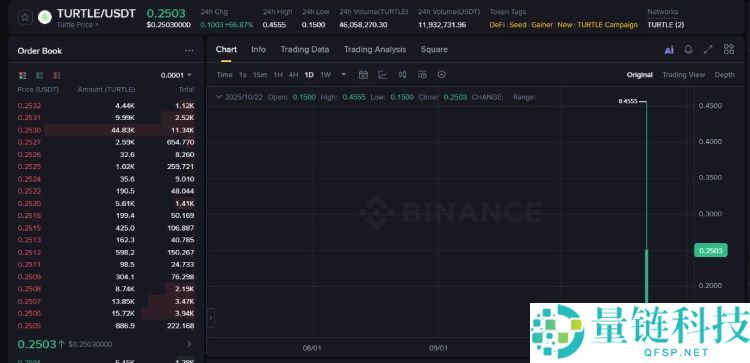Show both buy and sell orders view icon
This screenshot has width=750, height=363.
pos(22,76)
